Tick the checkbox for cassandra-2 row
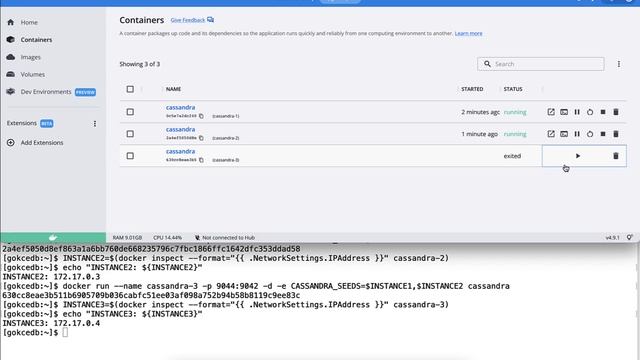 pyautogui.click(x=130, y=134)
